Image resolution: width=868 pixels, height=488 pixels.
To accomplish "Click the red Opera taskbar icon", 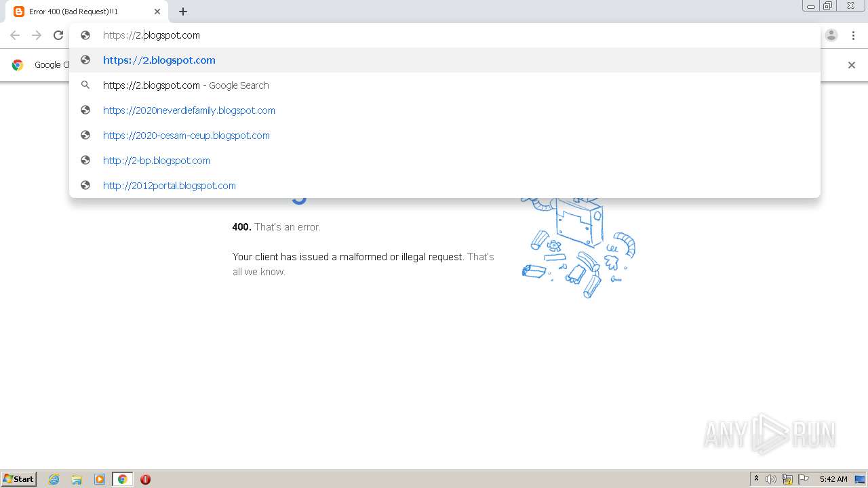I will coord(145,479).
